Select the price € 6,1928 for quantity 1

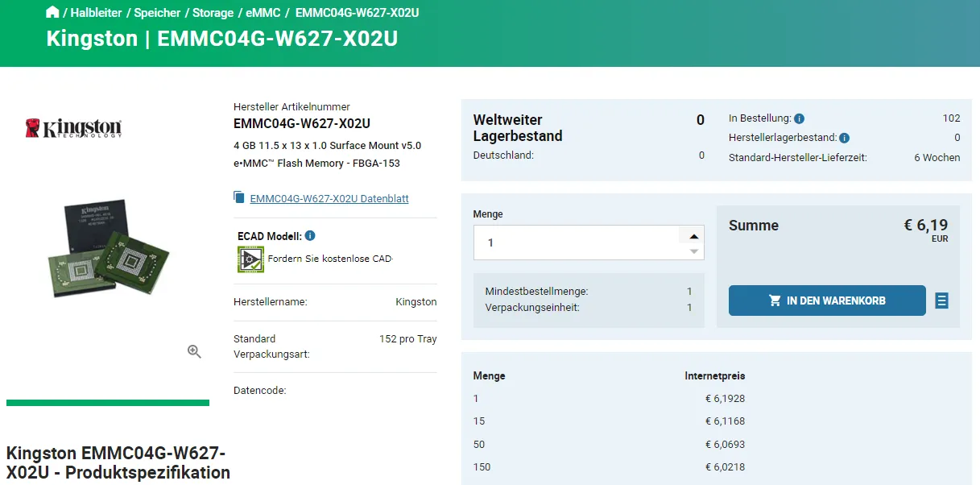[x=725, y=398]
